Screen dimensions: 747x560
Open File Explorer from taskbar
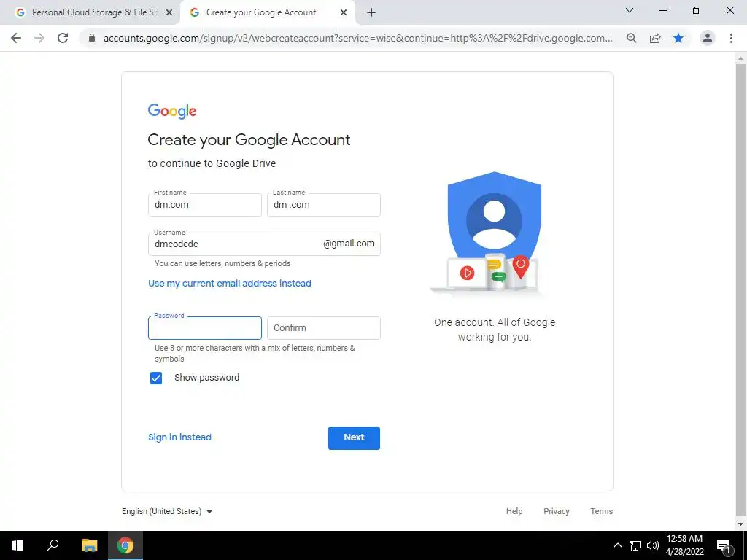(x=89, y=545)
